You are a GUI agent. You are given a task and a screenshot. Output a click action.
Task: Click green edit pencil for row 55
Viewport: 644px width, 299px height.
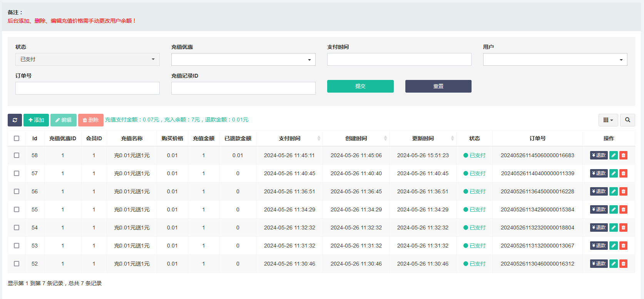click(x=614, y=209)
